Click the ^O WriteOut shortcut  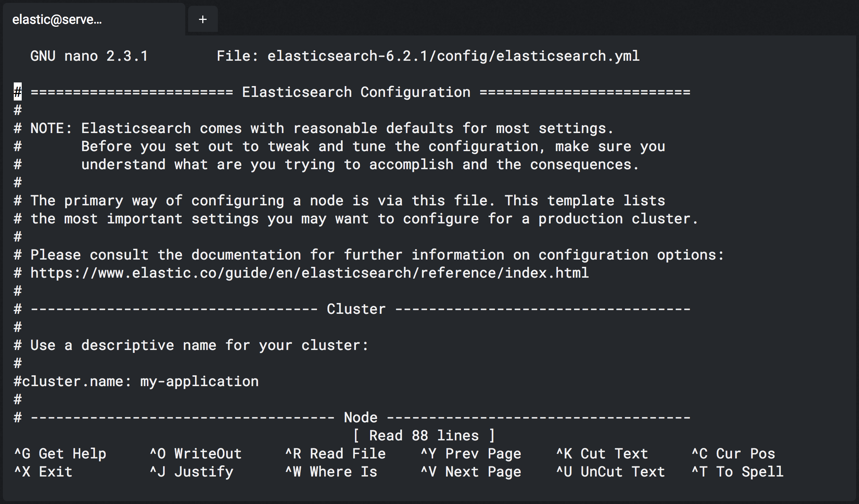click(x=196, y=454)
